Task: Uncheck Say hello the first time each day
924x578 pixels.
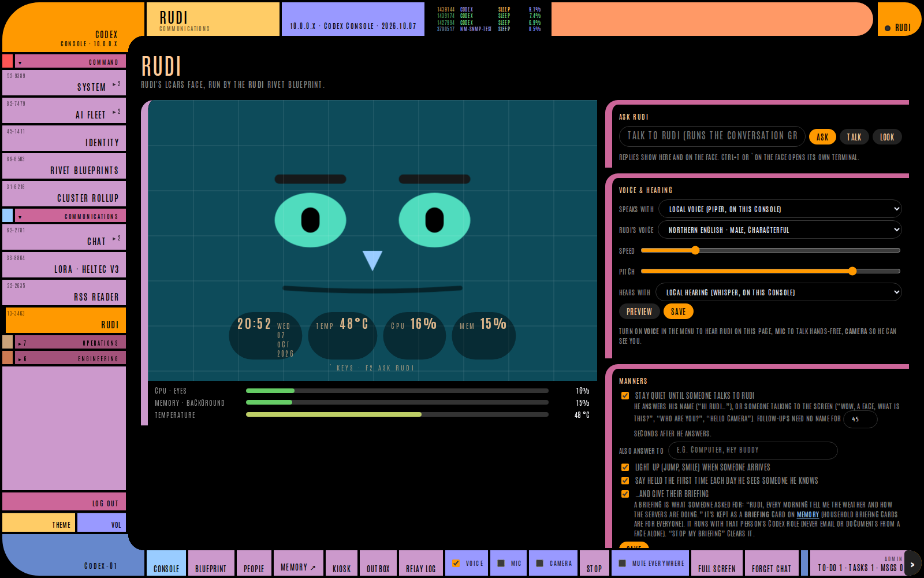Action: pyautogui.click(x=625, y=481)
